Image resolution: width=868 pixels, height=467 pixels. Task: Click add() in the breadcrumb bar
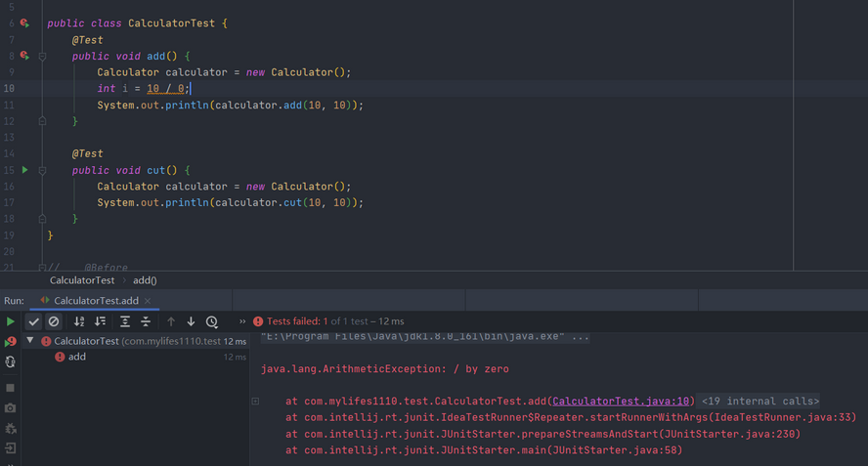[145, 280]
